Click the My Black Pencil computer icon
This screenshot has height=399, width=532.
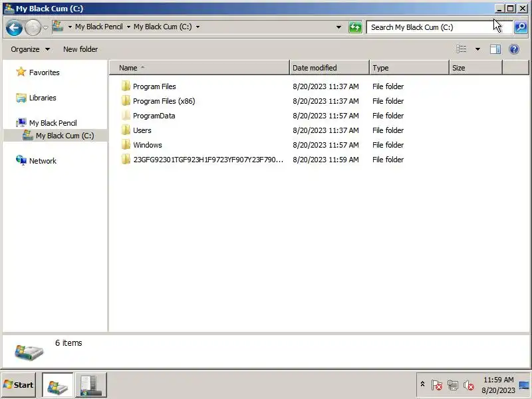pos(21,122)
